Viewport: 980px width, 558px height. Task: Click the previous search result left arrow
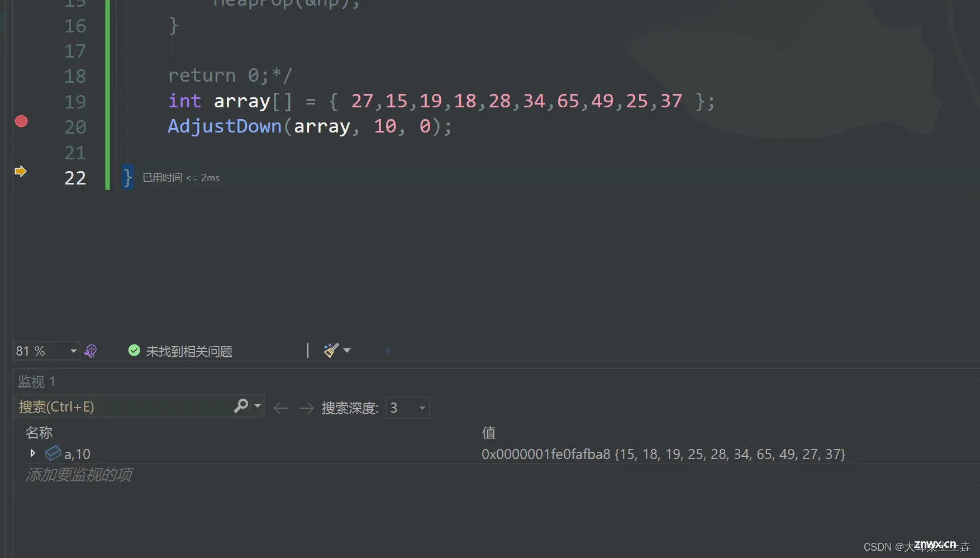pos(281,408)
